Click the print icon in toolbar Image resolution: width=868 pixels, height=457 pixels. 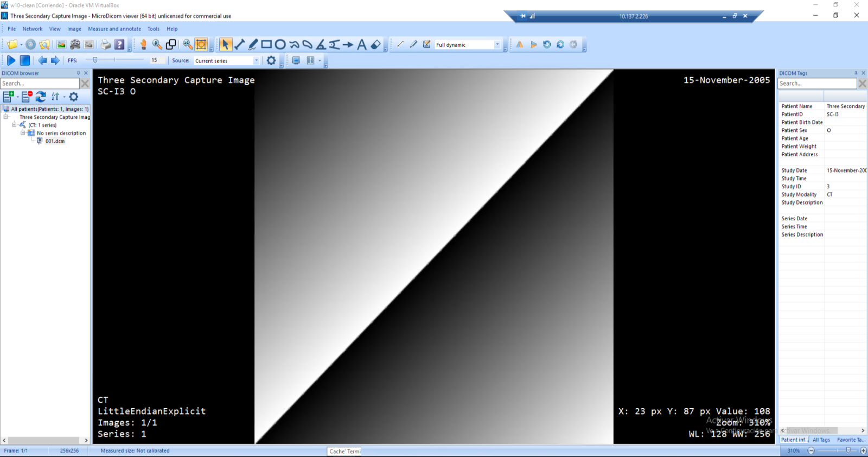pos(106,45)
